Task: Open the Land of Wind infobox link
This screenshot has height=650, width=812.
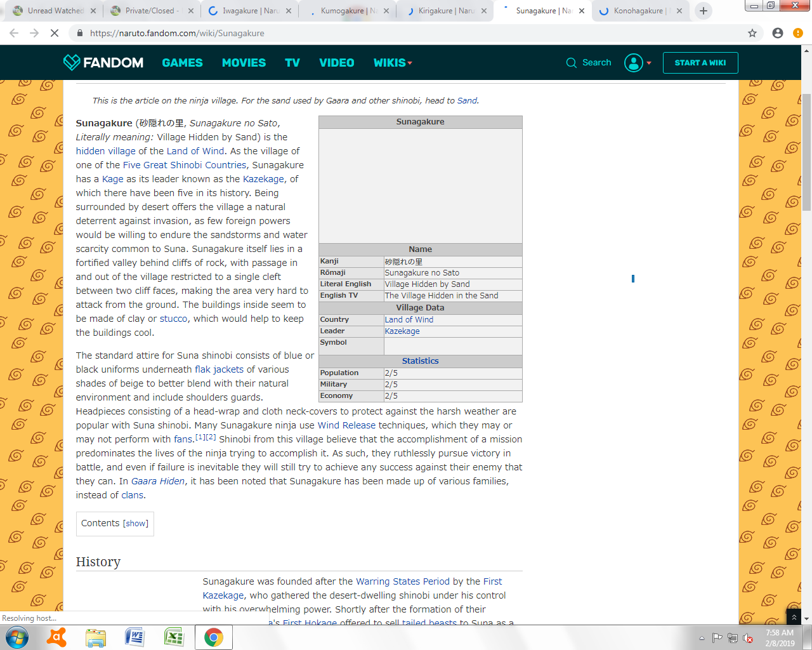Action: tap(409, 320)
